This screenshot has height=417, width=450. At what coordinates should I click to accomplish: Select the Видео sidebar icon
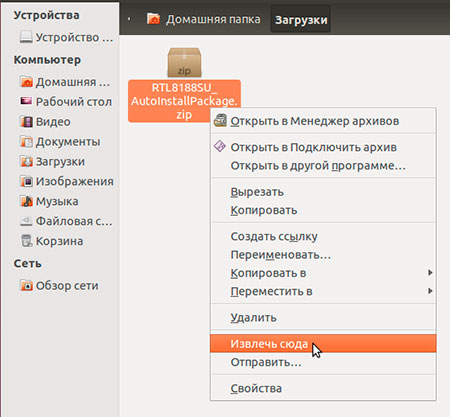pos(26,122)
